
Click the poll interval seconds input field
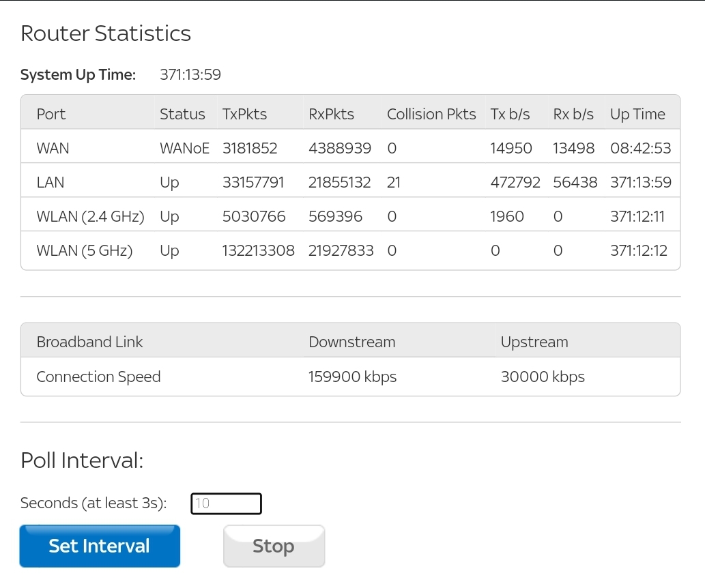226,503
